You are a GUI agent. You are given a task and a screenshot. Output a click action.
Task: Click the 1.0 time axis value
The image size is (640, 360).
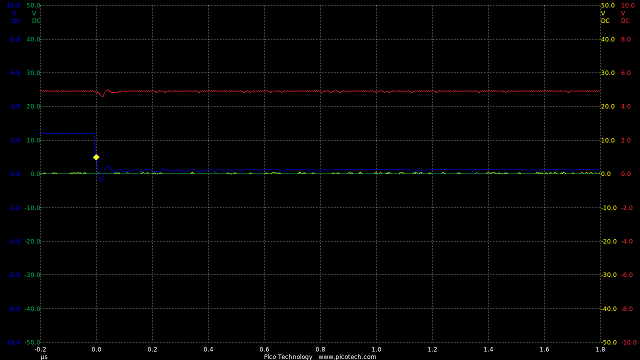pos(376,349)
